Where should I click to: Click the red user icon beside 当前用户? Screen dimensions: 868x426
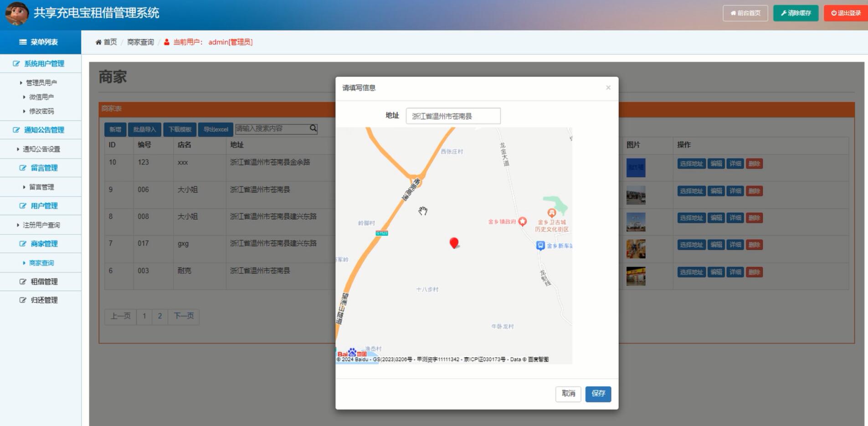tap(166, 42)
